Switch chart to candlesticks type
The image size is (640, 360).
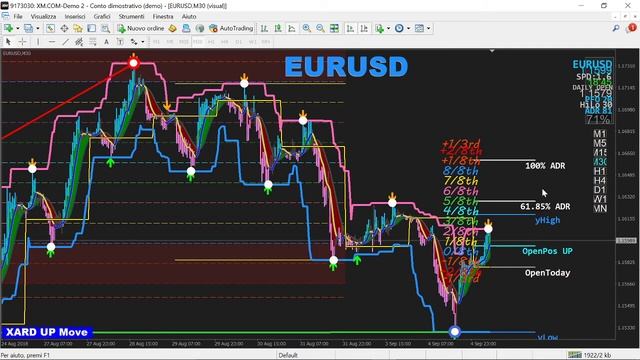tap(278, 28)
